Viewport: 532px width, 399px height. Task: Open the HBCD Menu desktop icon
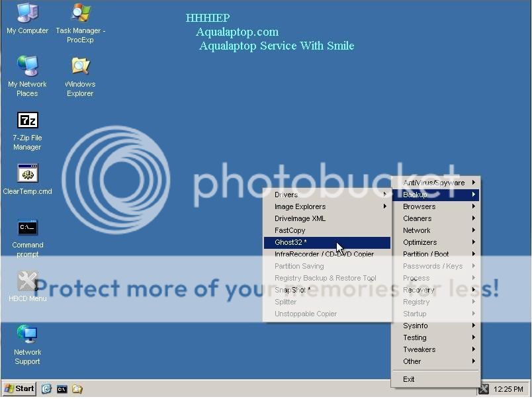point(27,283)
